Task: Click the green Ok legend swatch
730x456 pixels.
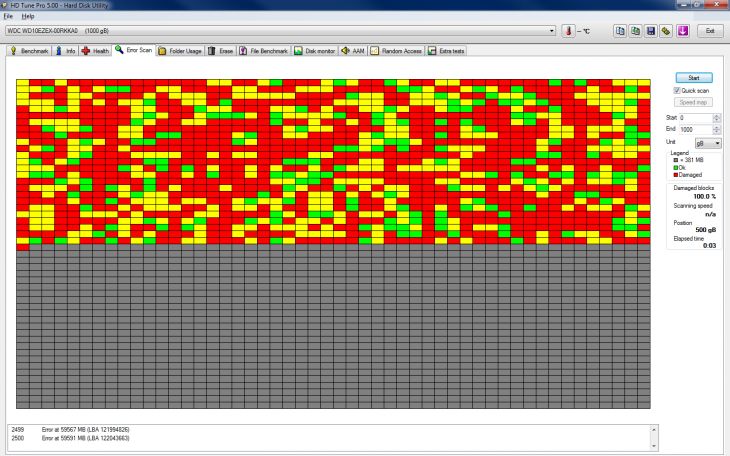Action: [676, 168]
